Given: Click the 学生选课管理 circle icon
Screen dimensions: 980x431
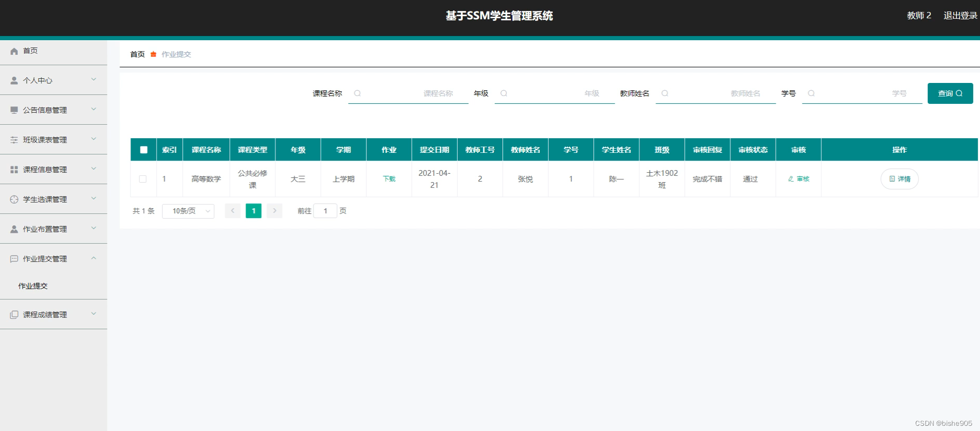Looking at the screenshot, I should (14, 199).
